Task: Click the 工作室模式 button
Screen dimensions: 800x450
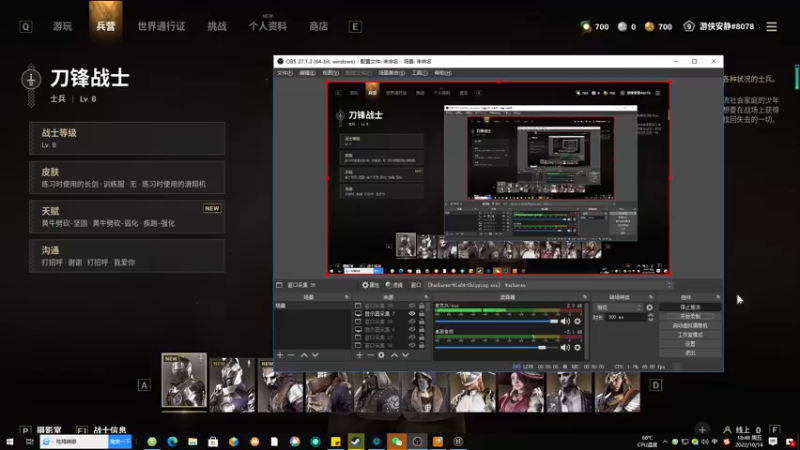Action: pos(690,335)
